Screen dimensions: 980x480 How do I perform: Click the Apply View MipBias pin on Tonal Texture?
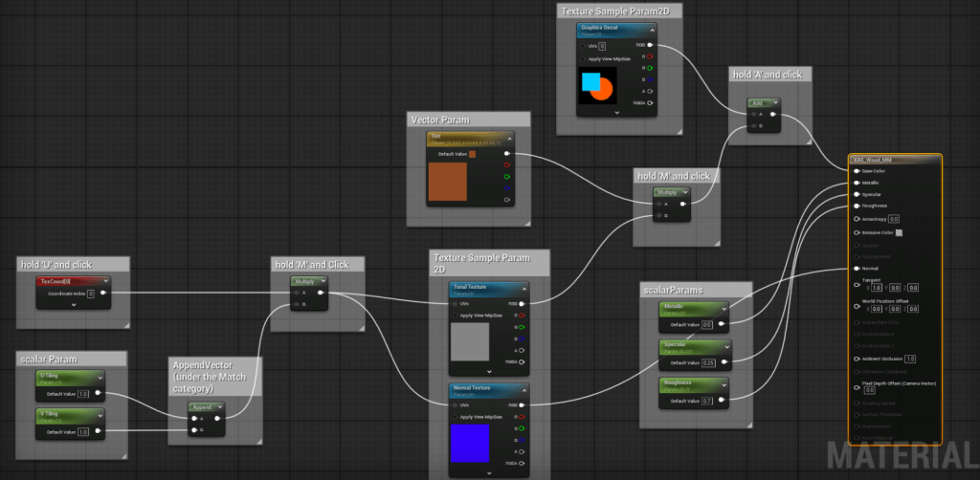click(x=456, y=315)
